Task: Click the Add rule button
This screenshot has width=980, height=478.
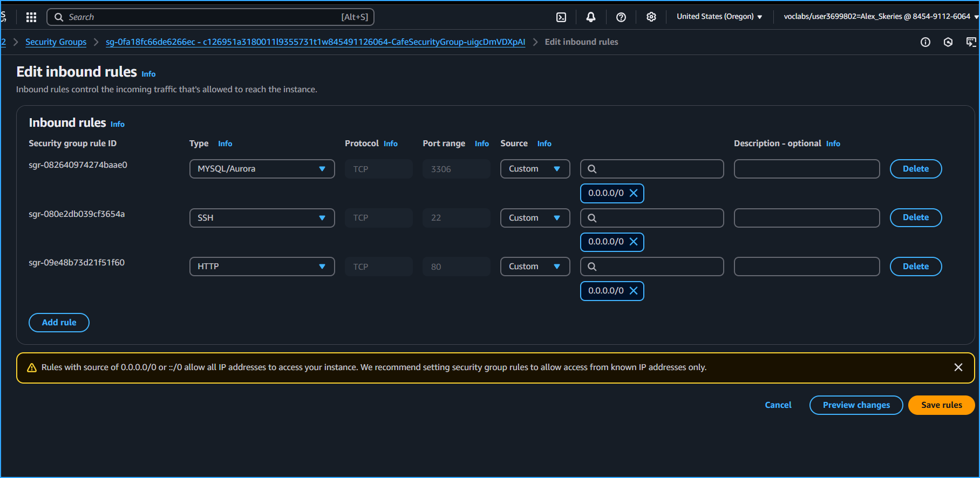Action: click(59, 323)
